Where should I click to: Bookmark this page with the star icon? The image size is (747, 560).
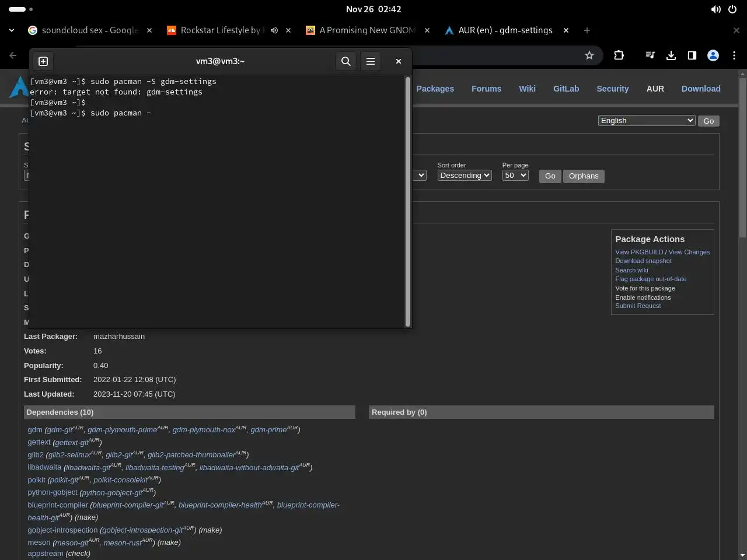point(589,55)
